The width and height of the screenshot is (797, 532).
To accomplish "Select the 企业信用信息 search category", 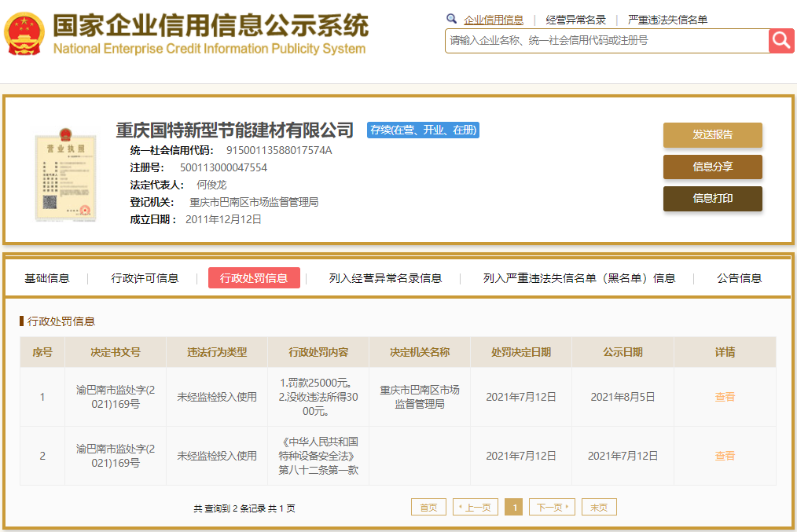I will [494, 20].
